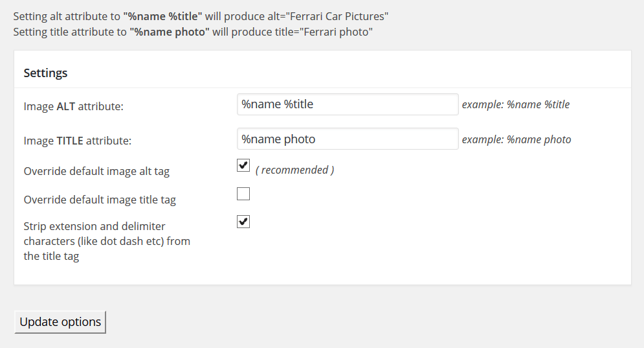This screenshot has height=348, width=644.
Task: Click the Settings heading
Action: (x=45, y=73)
